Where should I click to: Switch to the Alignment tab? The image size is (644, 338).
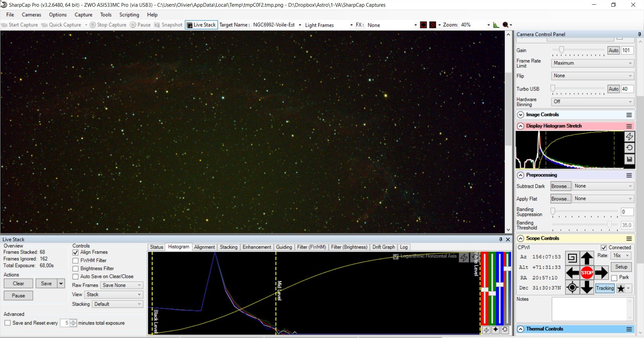(x=204, y=247)
